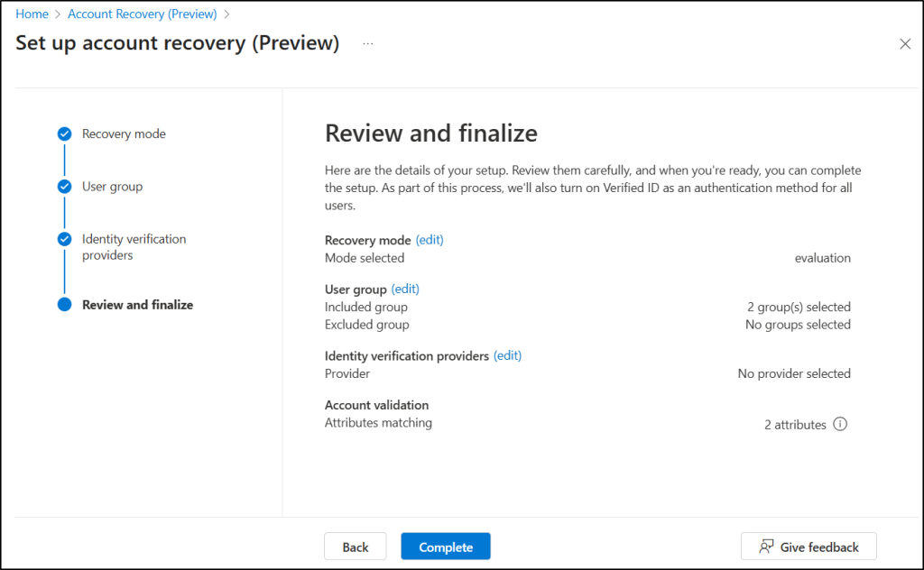The image size is (924, 570).
Task: Click the Identity verification providers step checkmark icon
Action: [64, 240]
